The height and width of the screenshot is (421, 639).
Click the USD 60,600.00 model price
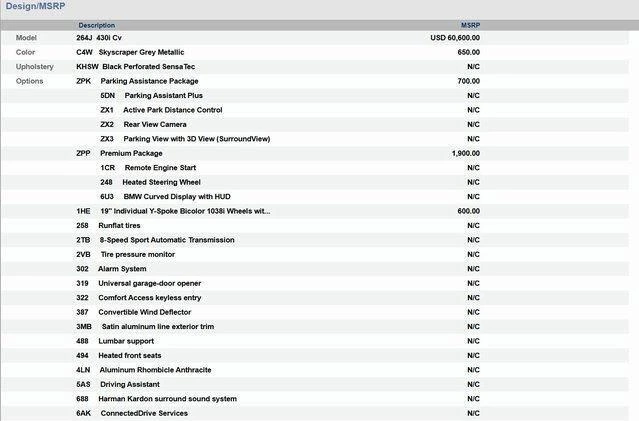[x=454, y=37]
